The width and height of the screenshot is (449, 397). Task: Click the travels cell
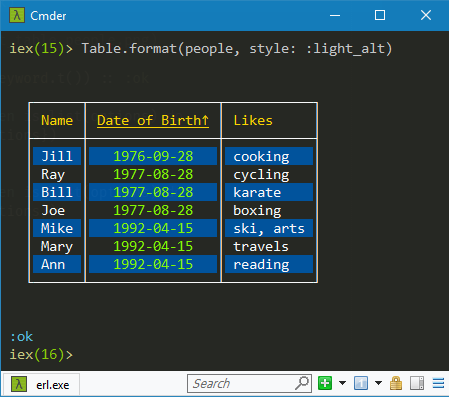[261, 246]
